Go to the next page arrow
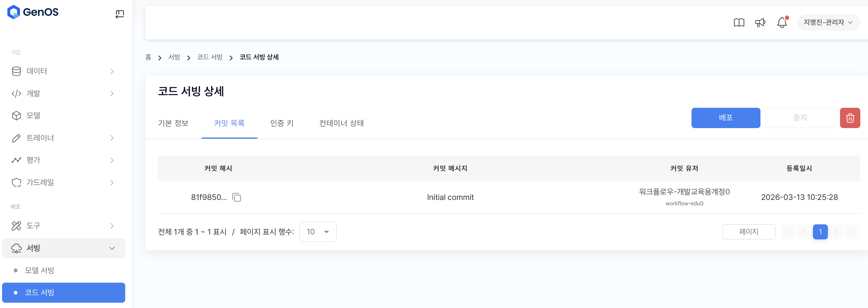 click(x=836, y=232)
